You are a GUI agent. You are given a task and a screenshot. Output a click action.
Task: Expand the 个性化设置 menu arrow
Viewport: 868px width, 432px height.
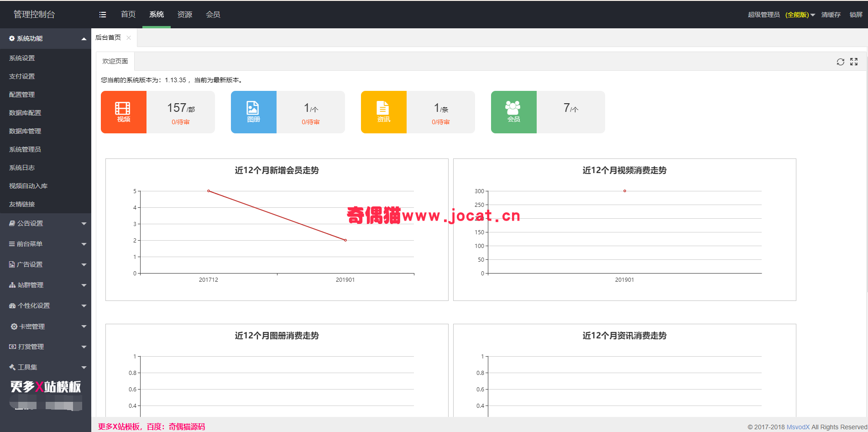pyautogui.click(x=84, y=306)
